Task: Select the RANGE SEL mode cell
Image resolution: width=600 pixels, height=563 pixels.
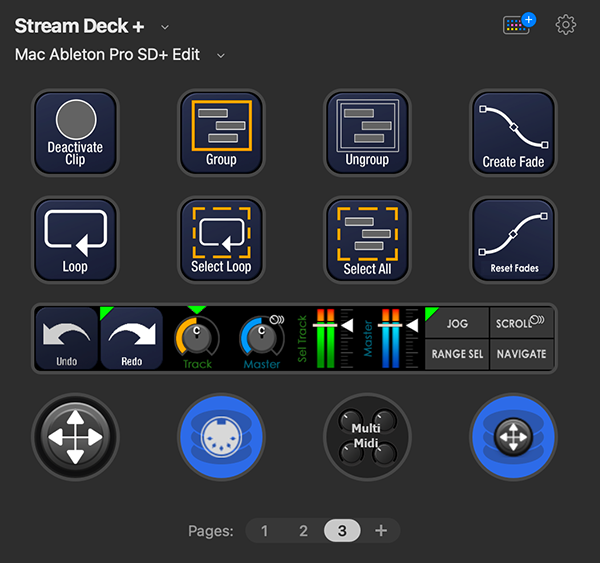Action: pyautogui.click(x=457, y=354)
